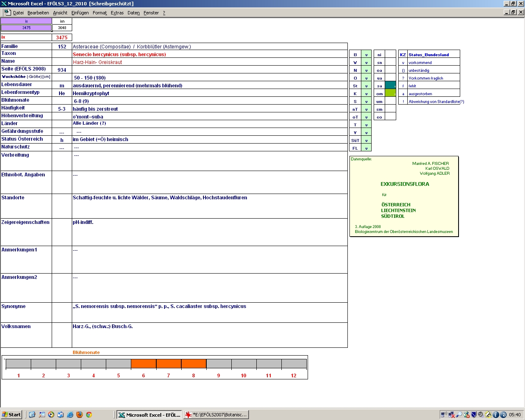This screenshot has height=420, width=525.
Task: Select the red ix value 3475
Action: tap(62, 37)
